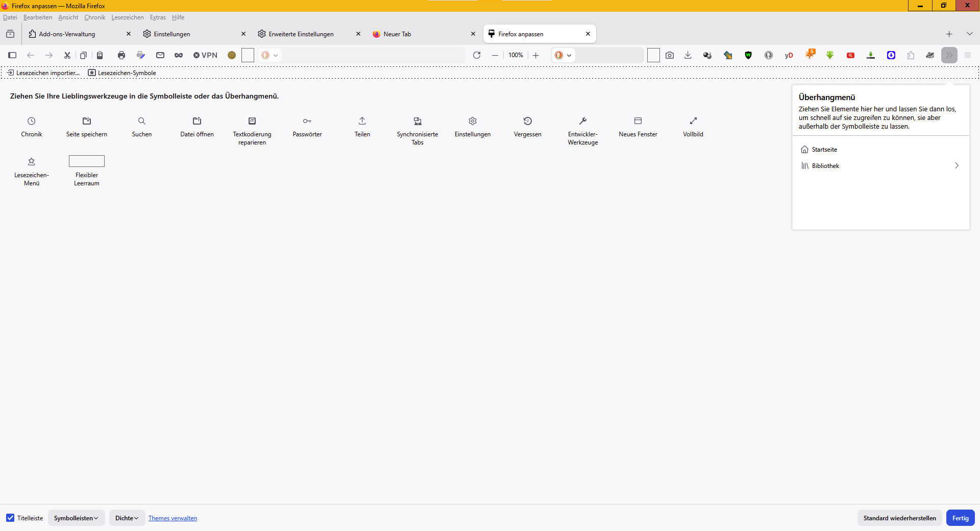Image resolution: width=980 pixels, height=531 pixels.
Task: Click the Downloads arrow icon
Action: click(x=688, y=55)
